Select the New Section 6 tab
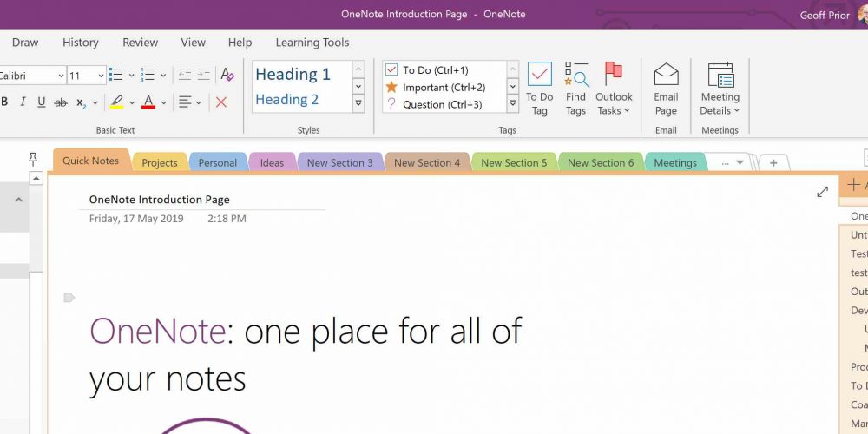 tap(601, 163)
